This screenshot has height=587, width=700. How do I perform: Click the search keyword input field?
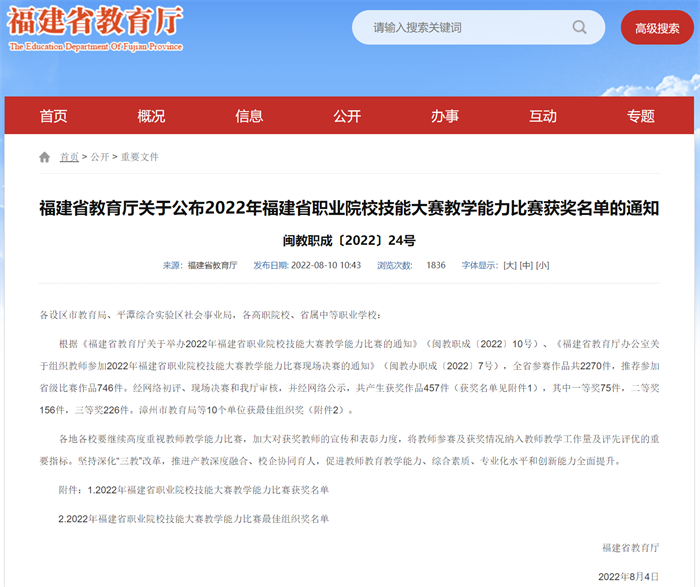tap(470, 28)
